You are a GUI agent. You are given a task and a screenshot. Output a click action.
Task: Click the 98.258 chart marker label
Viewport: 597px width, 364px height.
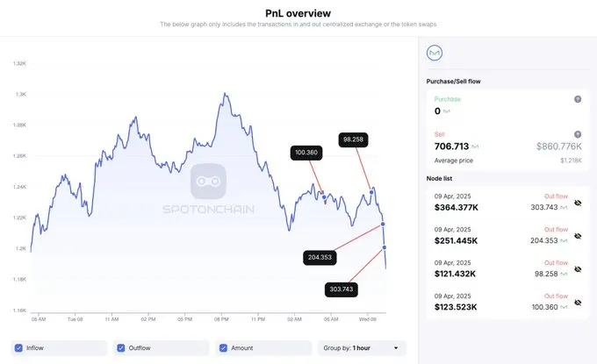pos(356,139)
